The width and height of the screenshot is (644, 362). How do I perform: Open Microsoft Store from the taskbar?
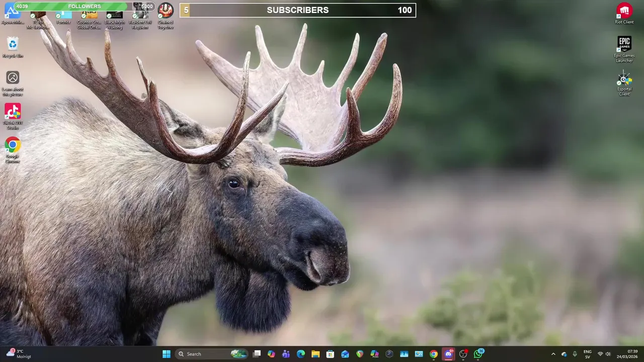[x=330, y=354]
